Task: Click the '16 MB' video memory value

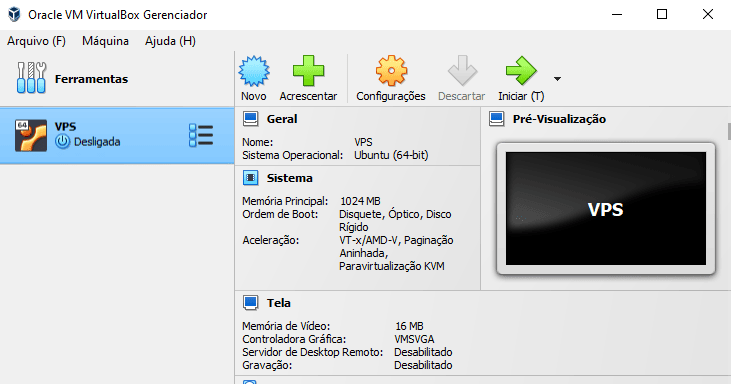Action: [409, 326]
